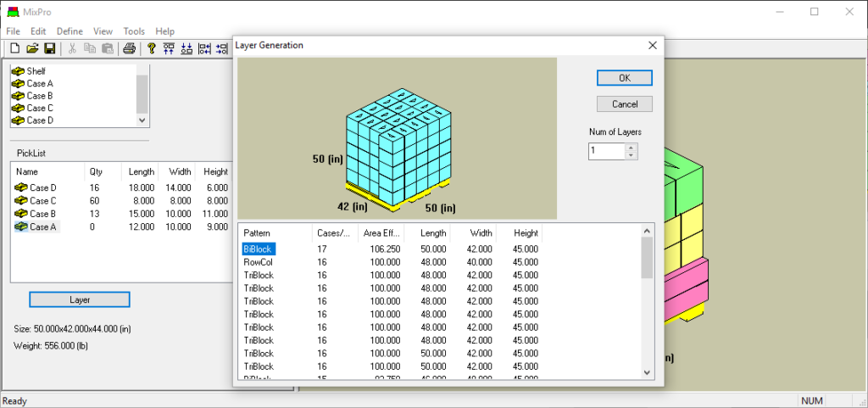Cancel the Layer Generation dialog
The height and width of the screenshot is (408, 868).
pos(624,103)
